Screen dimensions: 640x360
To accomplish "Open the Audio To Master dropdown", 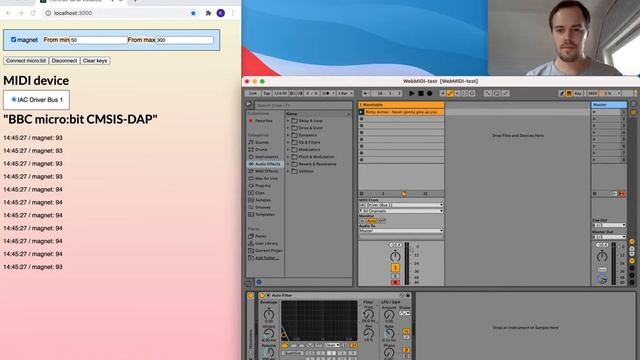I will pyautogui.click(x=401, y=231).
